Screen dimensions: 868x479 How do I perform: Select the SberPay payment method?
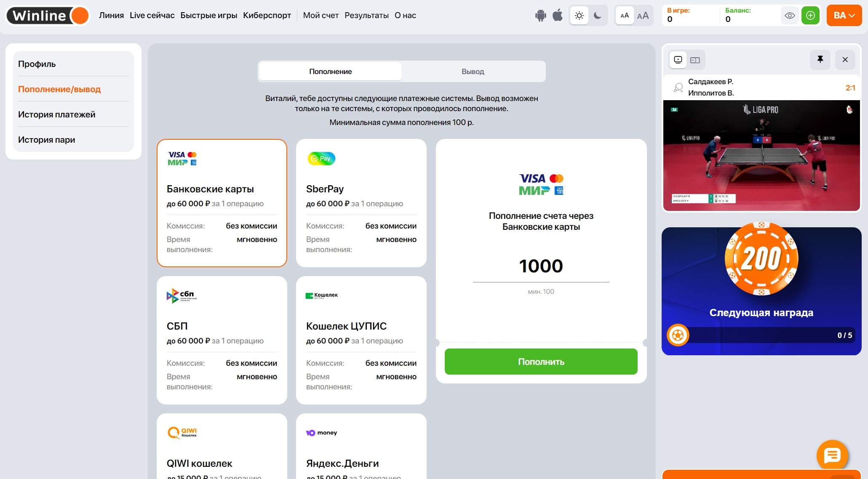pos(361,203)
